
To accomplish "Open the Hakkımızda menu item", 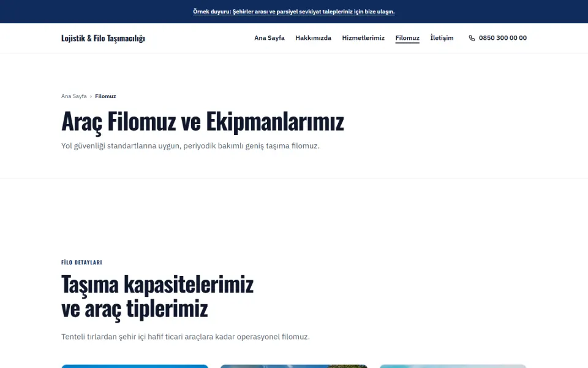I will [313, 38].
